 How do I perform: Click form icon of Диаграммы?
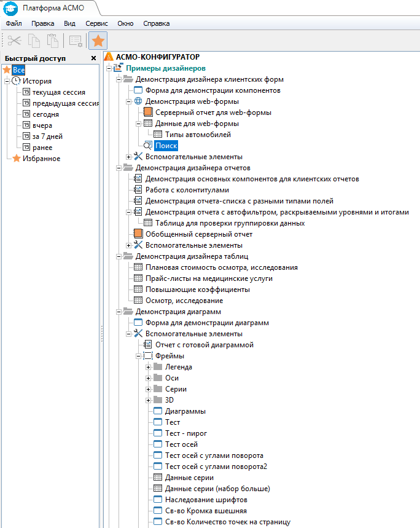[158, 411]
